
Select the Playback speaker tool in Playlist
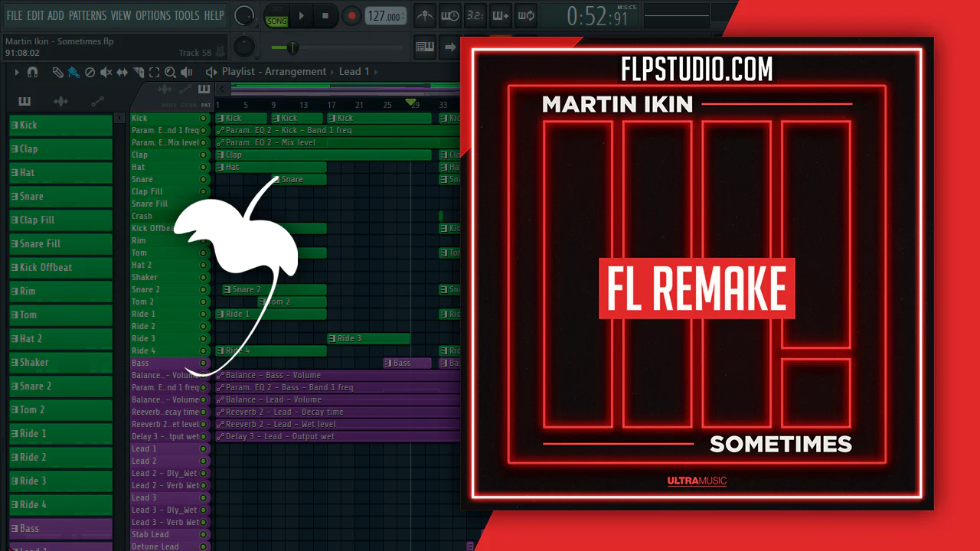pos(186,72)
